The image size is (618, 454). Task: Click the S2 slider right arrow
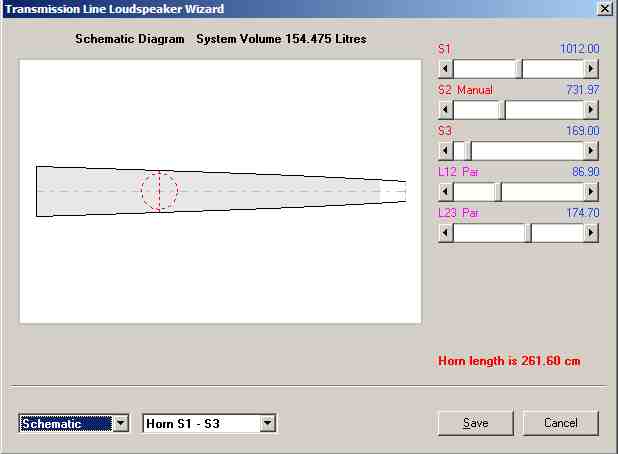pyautogui.click(x=591, y=110)
